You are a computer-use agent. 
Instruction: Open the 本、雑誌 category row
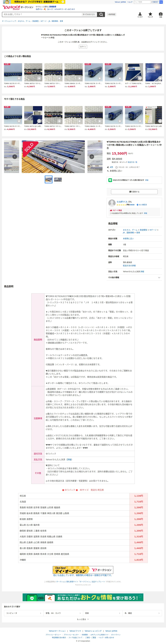coord(142,613)
